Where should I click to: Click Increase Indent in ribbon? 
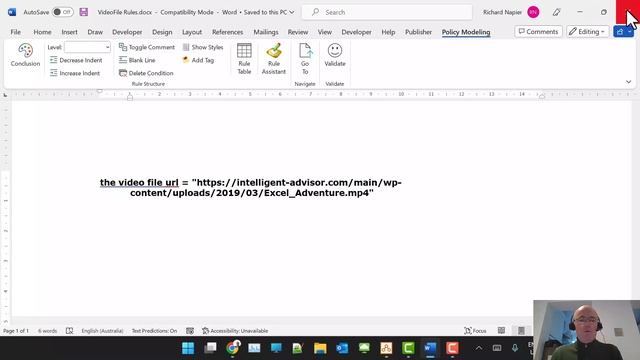pos(75,73)
